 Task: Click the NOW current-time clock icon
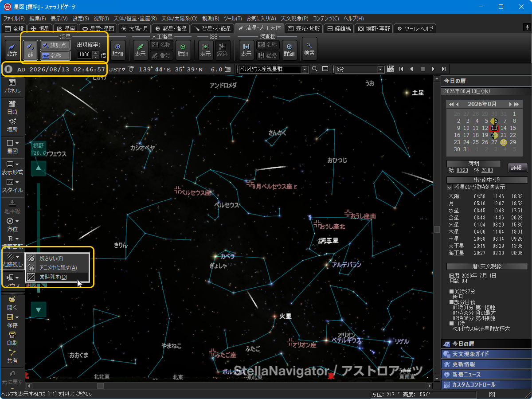click(131, 69)
